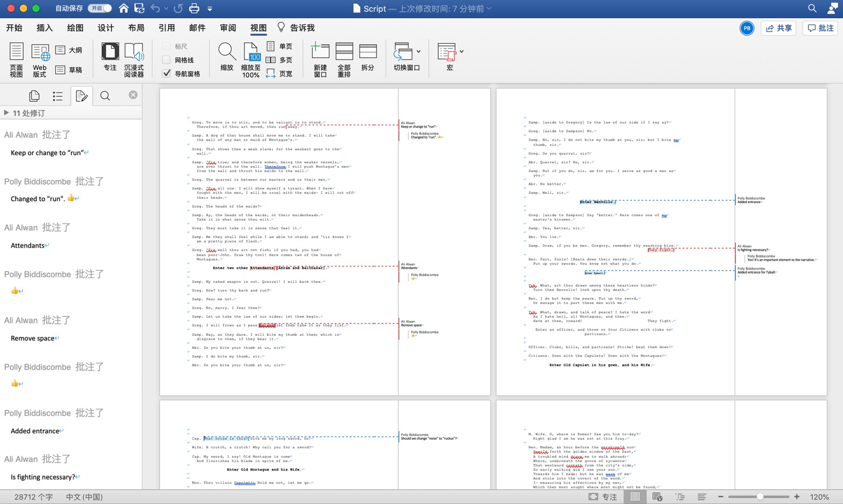The width and height of the screenshot is (843, 504).
Task: Select print layout view in status bar
Action: [635, 497]
